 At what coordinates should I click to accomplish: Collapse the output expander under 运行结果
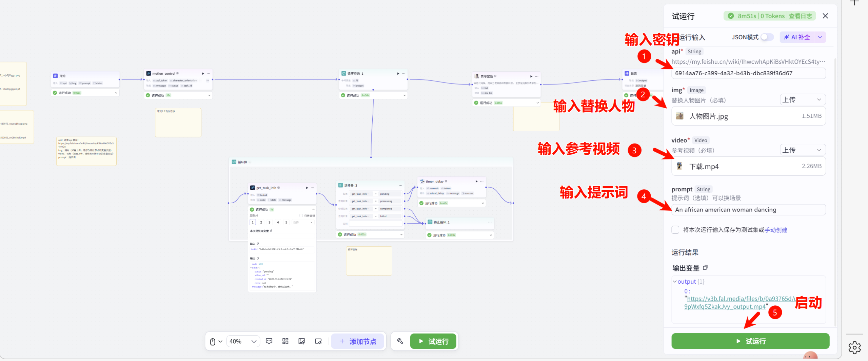(675, 281)
